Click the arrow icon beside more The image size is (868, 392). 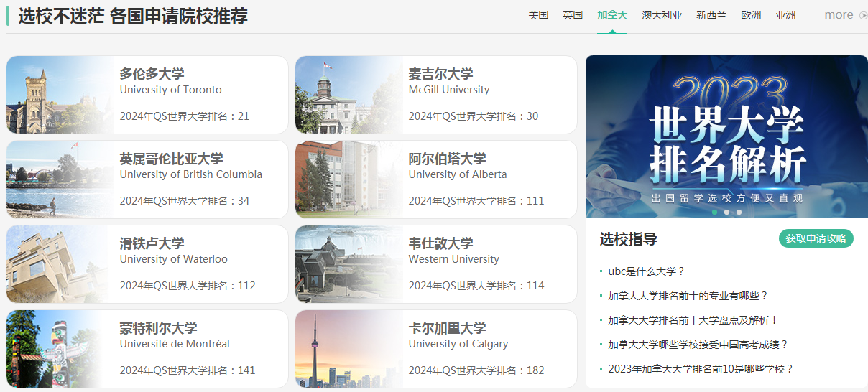[864, 15]
